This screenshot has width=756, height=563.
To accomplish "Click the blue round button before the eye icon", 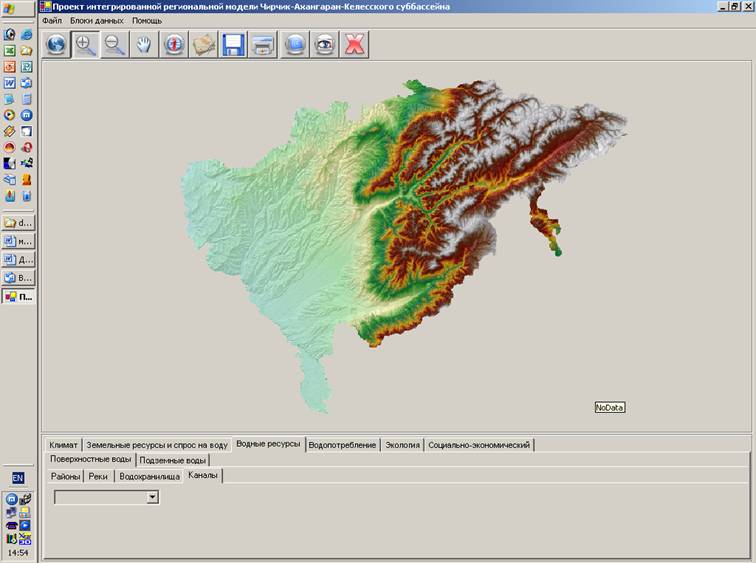I will click(294, 45).
